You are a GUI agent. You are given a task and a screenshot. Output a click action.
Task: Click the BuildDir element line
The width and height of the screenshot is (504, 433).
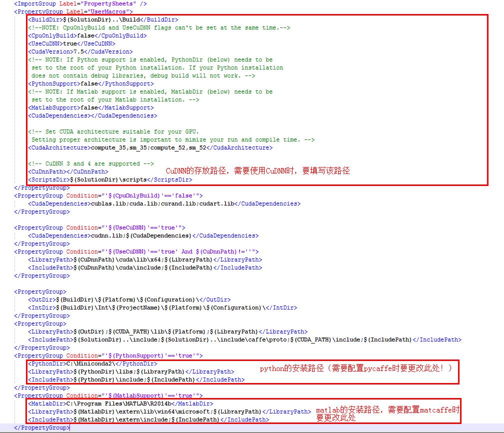pos(103,19)
